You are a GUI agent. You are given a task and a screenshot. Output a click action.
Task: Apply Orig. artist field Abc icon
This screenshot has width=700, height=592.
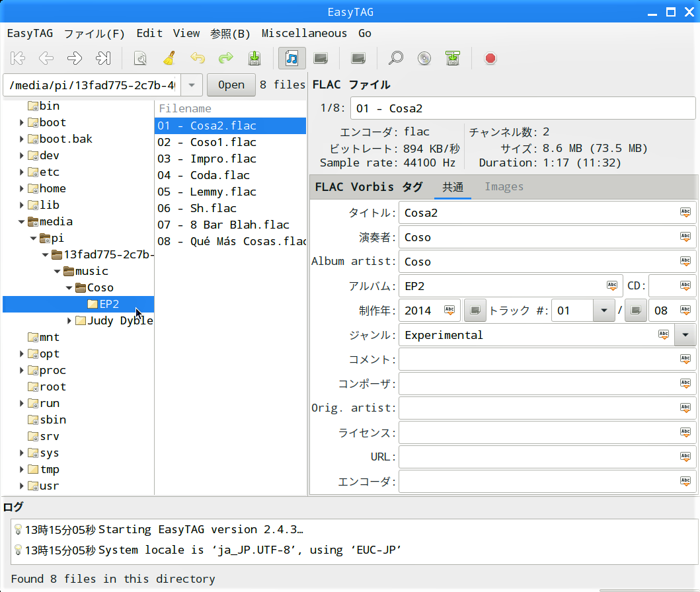coord(685,408)
